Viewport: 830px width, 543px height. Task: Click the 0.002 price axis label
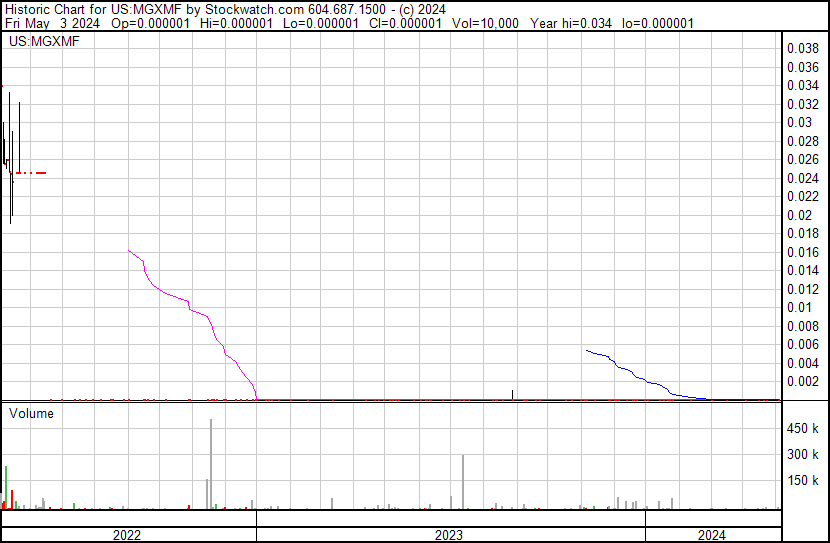[x=802, y=382]
